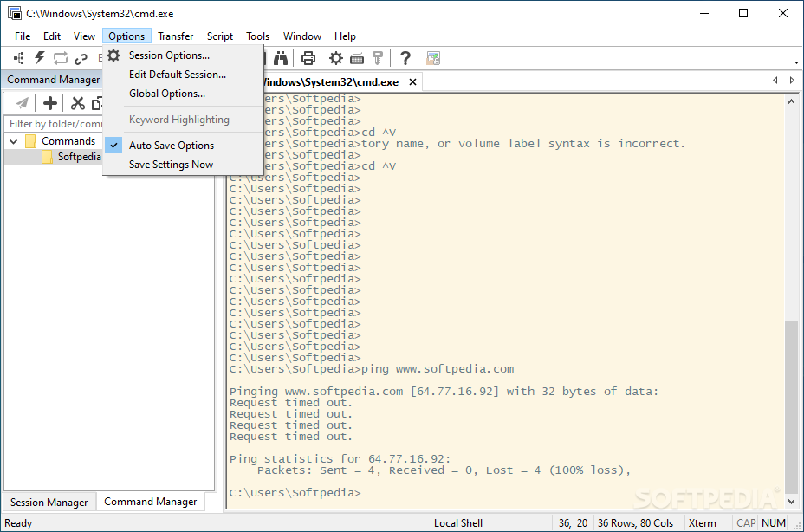Click the ping www.softpedia.com command line
The width and height of the screenshot is (804, 532).
[x=371, y=369]
